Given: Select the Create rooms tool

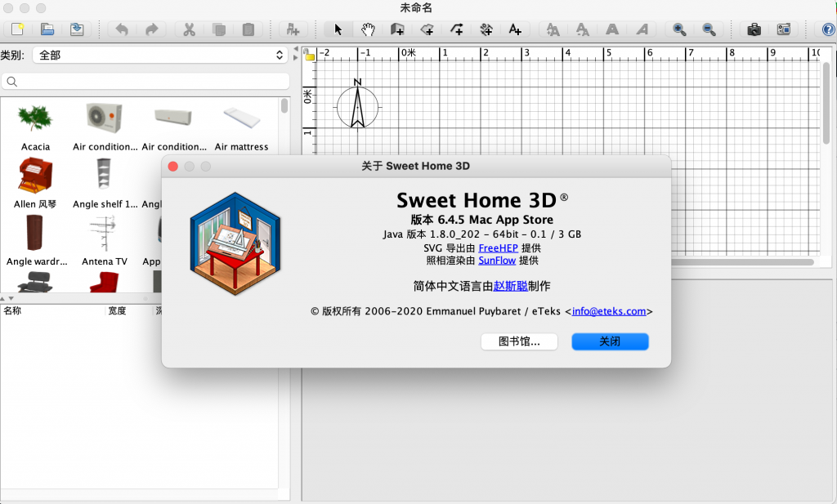Looking at the screenshot, I should click(x=427, y=29).
